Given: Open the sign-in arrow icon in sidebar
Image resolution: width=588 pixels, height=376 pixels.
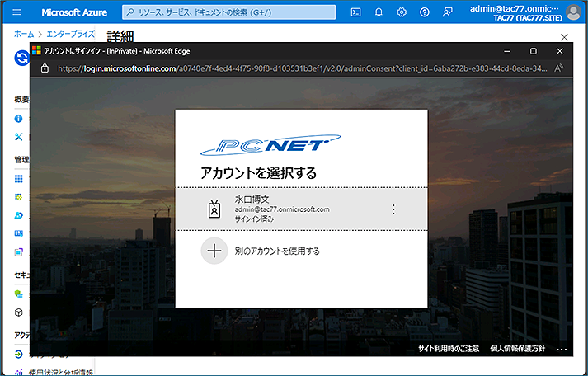Looking at the screenshot, I should click(x=18, y=355).
